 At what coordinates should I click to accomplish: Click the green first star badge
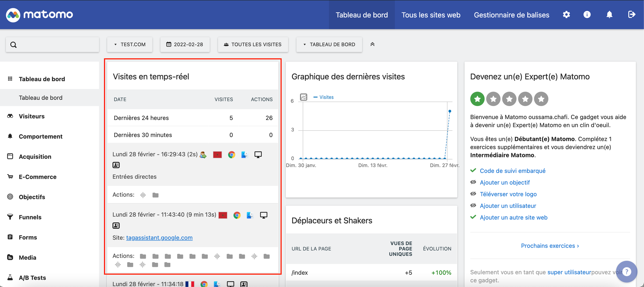[477, 99]
